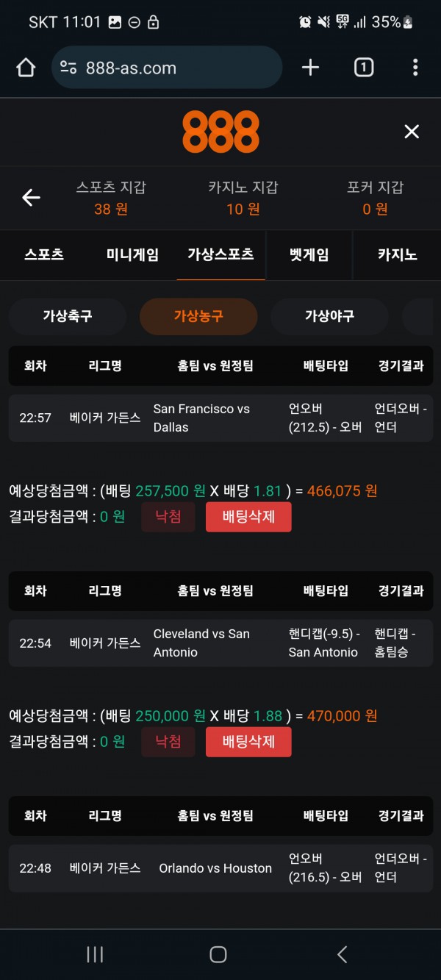Open the 벳게임 tab
441x980 pixels.
pos(309,254)
